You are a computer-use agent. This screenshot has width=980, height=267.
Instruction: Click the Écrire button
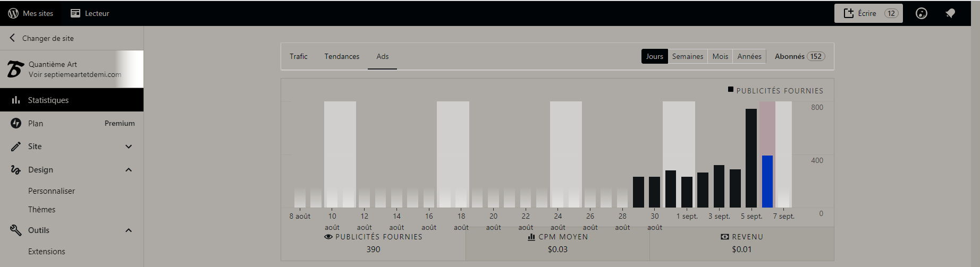(x=868, y=13)
